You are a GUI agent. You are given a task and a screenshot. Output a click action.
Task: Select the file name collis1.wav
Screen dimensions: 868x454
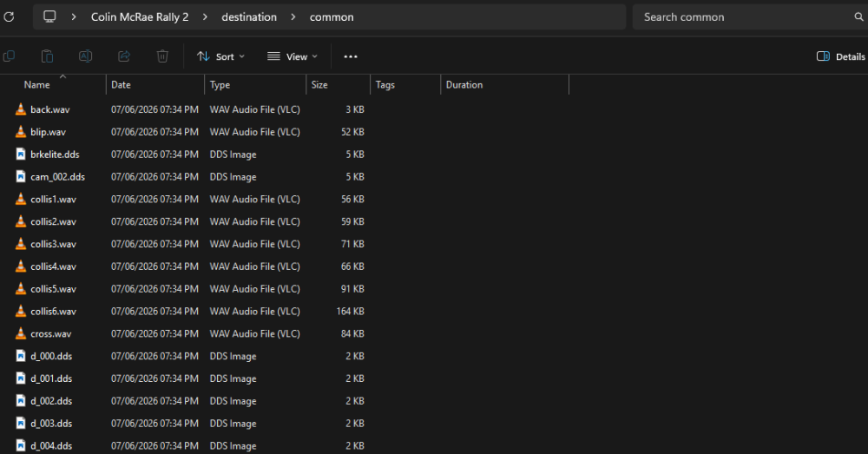[53, 200]
